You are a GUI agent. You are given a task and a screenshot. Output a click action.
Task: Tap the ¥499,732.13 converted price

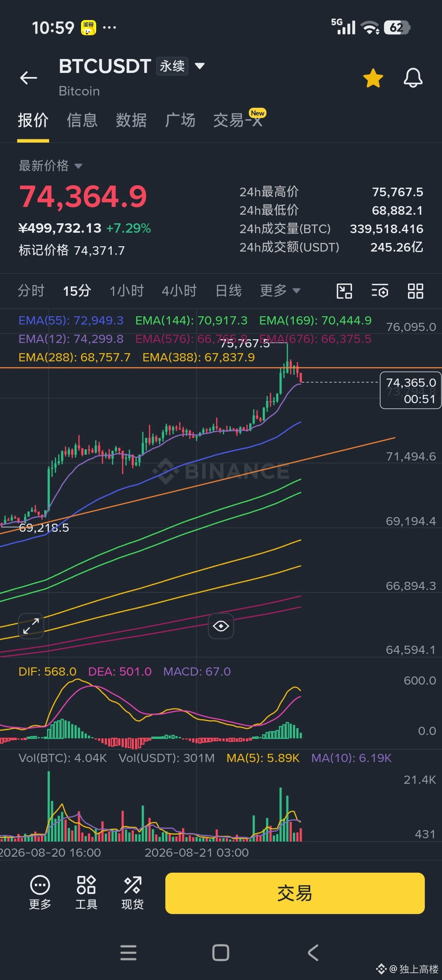point(60,228)
